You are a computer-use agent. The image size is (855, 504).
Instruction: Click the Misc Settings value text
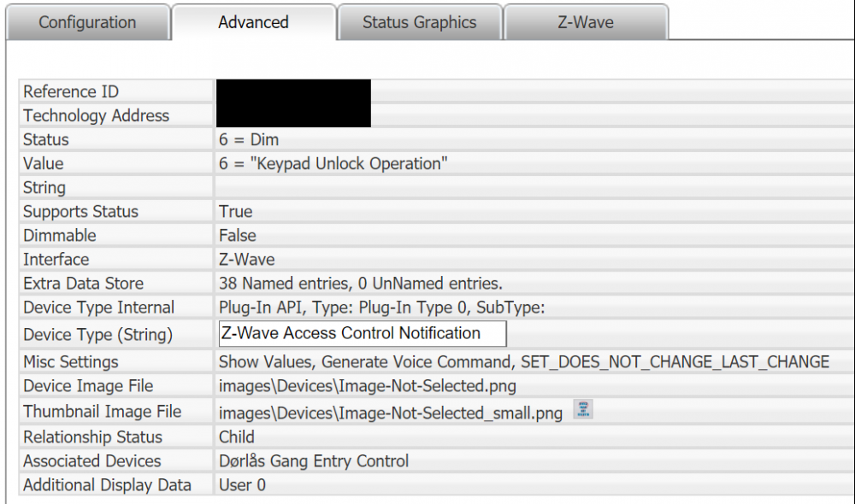pos(523,362)
